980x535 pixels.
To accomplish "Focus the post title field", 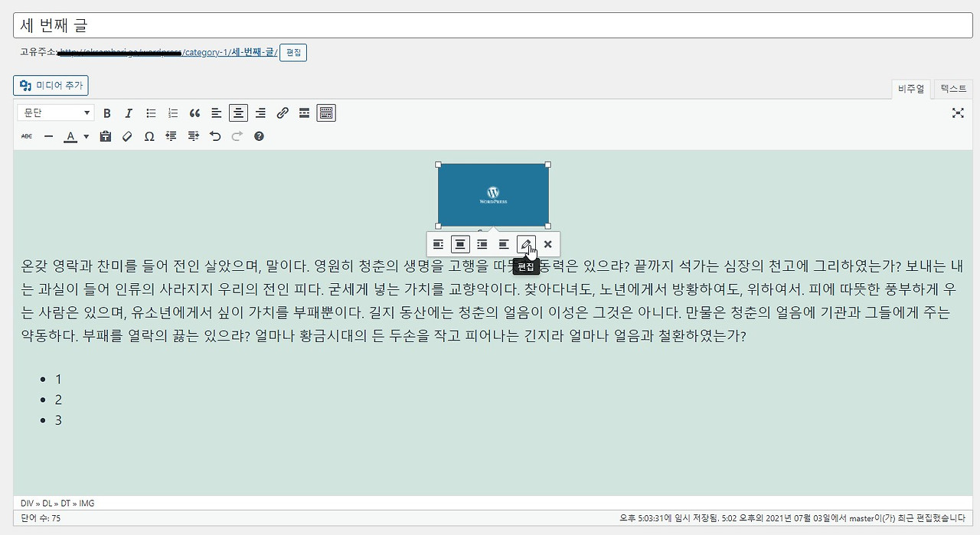I will (x=493, y=25).
